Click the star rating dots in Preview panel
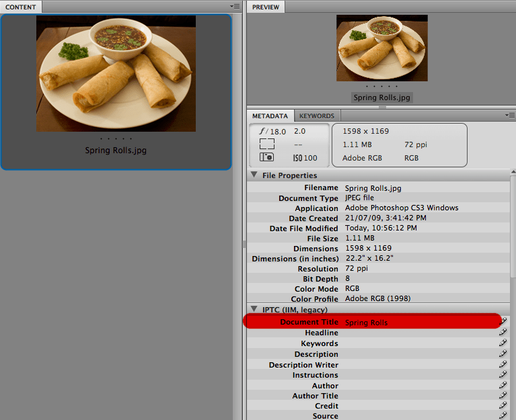Viewport: 516px width, 420px height. coord(381,87)
